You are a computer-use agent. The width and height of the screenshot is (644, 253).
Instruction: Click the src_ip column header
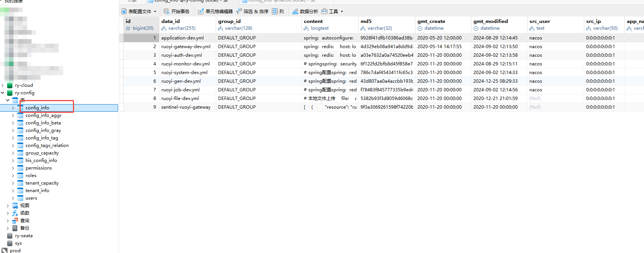(x=604, y=25)
